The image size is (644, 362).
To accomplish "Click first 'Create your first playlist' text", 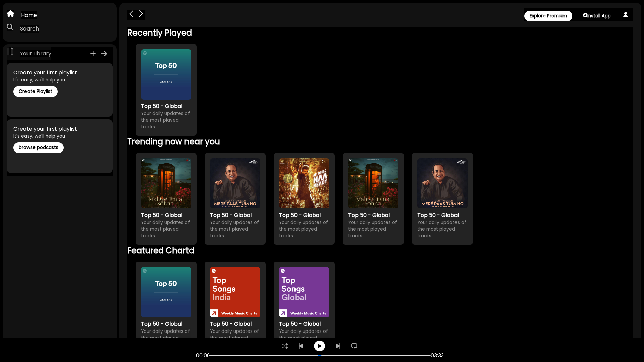I will tap(45, 73).
